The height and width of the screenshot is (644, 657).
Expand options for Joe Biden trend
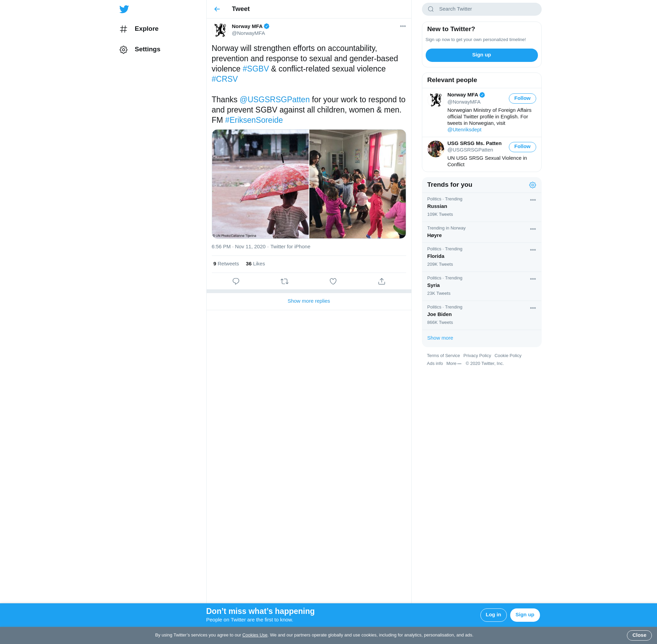click(x=533, y=308)
